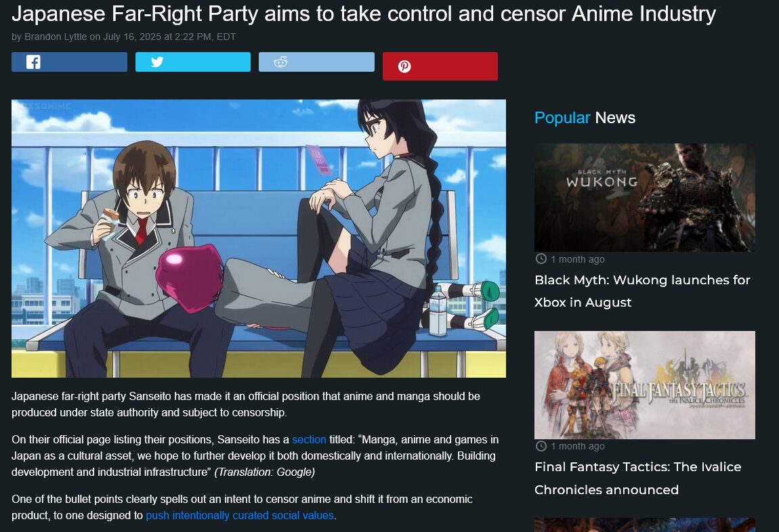
Task: Click the red Pinterest share button bar
Action: tap(440, 66)
